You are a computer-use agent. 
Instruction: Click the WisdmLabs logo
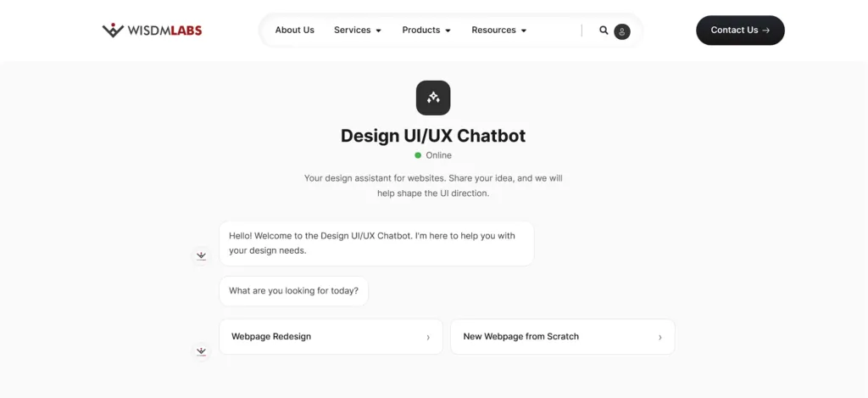click(x=153, y=30)
